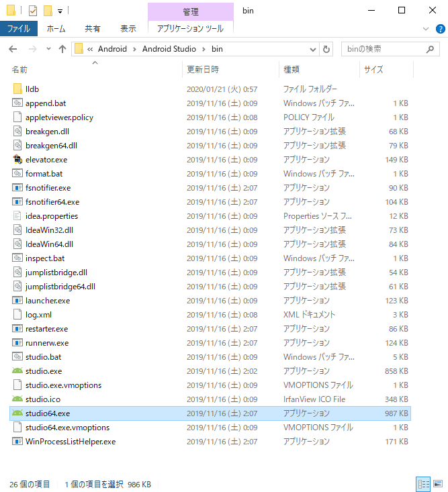Click the IdeaWin32.dll icon
Screen dimensions: 448x492
[17, 230]
